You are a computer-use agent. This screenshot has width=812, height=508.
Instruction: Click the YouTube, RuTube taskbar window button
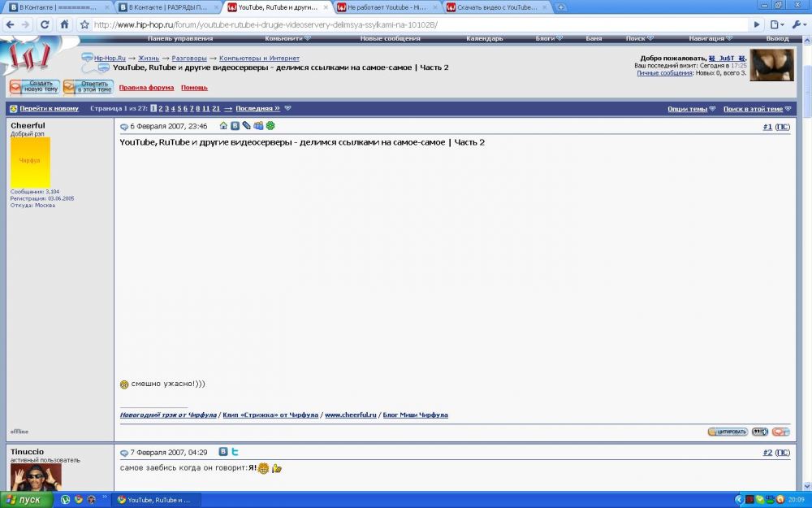coord(157,500)
